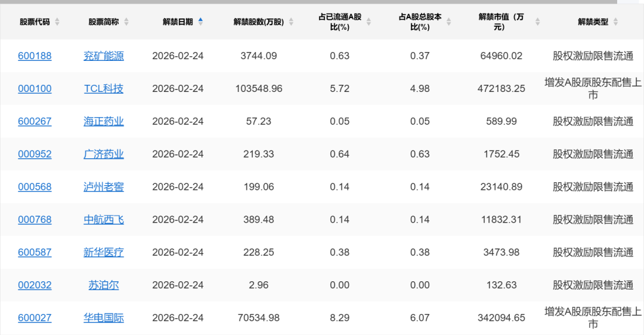View 泸州老窖 stock details

(x=104, y=187)
